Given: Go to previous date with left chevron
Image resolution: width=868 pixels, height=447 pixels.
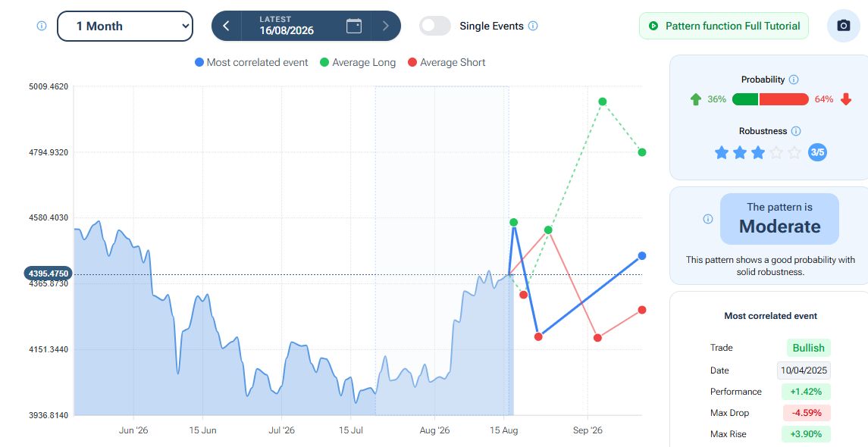Looking at the screenshot, I should coord(226,26).
